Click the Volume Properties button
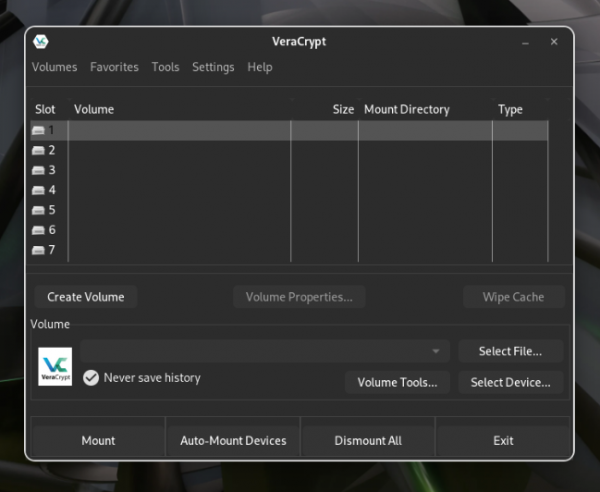This screenshot has height=492, width=600. [x=299, y=297]
